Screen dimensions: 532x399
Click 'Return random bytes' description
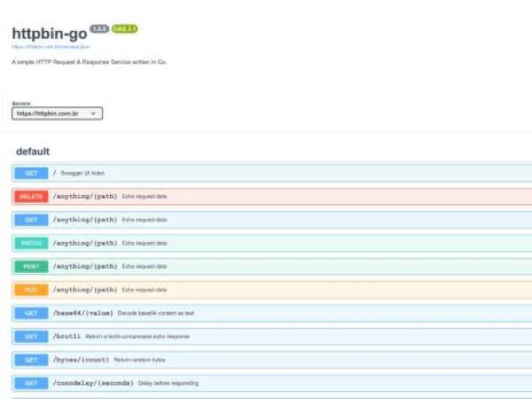(139, 360)
